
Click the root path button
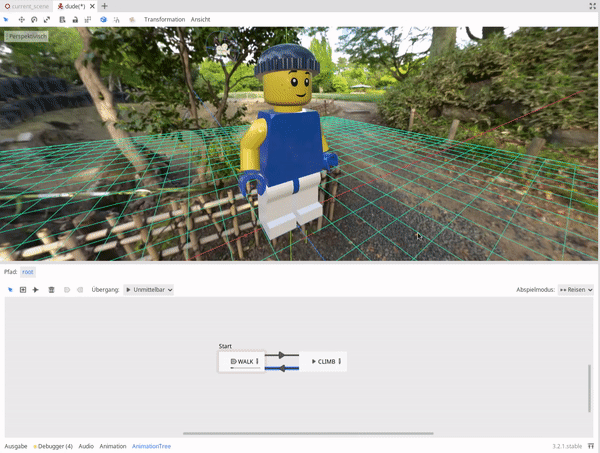coord(28,272)
